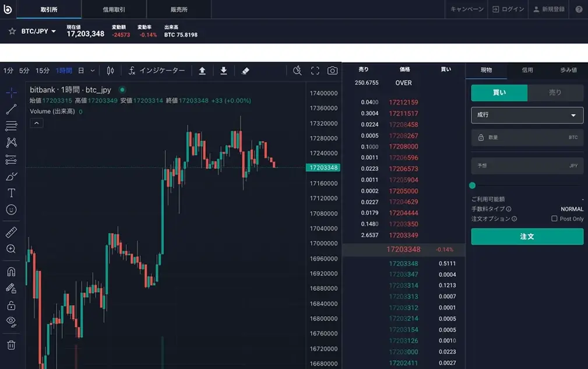Viewport: 588px width, 369px height.
Task: Collapse the chart legend chevron
Action: (x=36, y=123)
